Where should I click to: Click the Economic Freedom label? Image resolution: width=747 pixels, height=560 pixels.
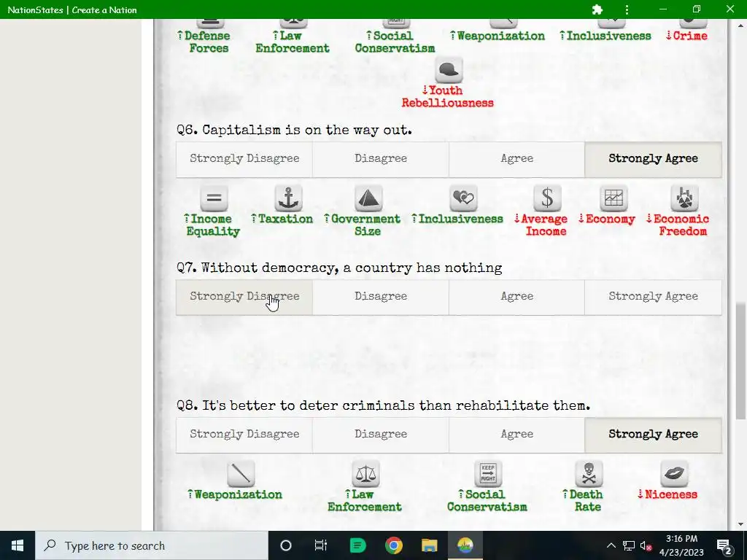point(678,225)
